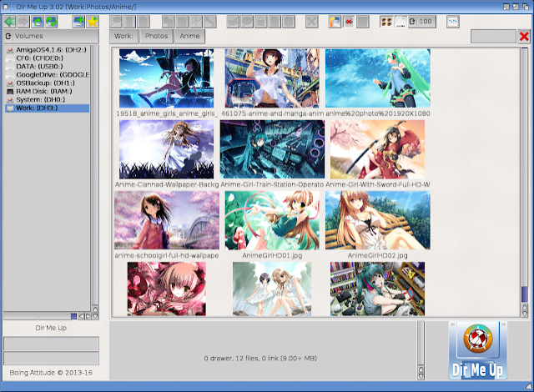Click the thumbnail view mode icon
This screenshot has width=534, height=392.
[x=387, y=20]
